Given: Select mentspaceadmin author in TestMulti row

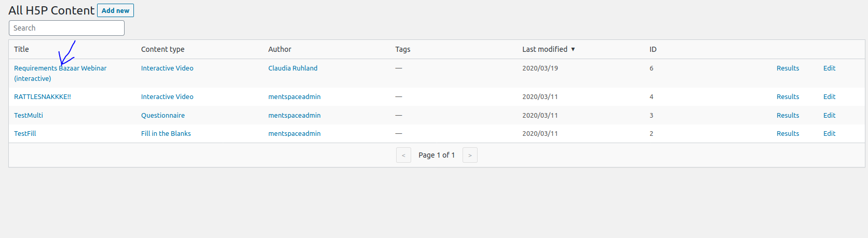Looking at the screenshot, I should point(294,115).
